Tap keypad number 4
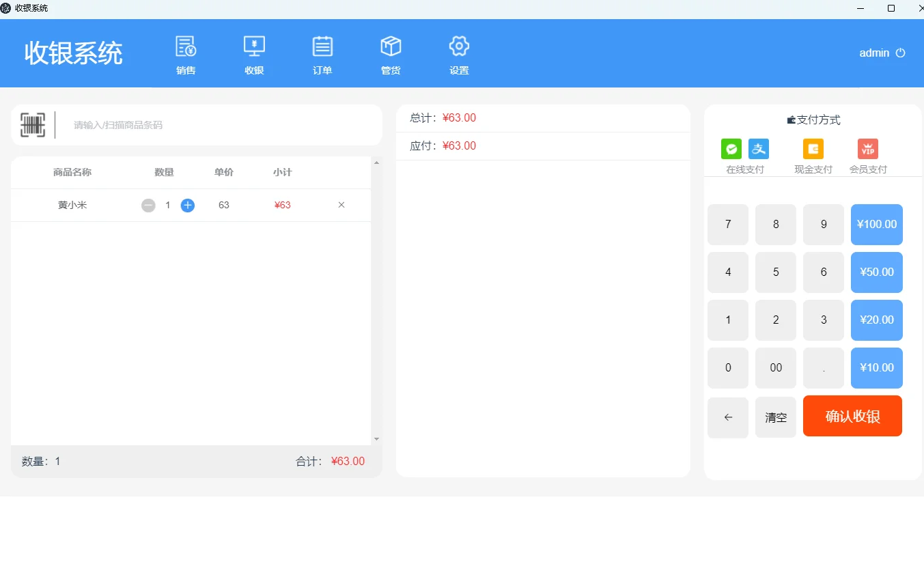The height and width of the screenshot is (562, 924). point(728,272)
